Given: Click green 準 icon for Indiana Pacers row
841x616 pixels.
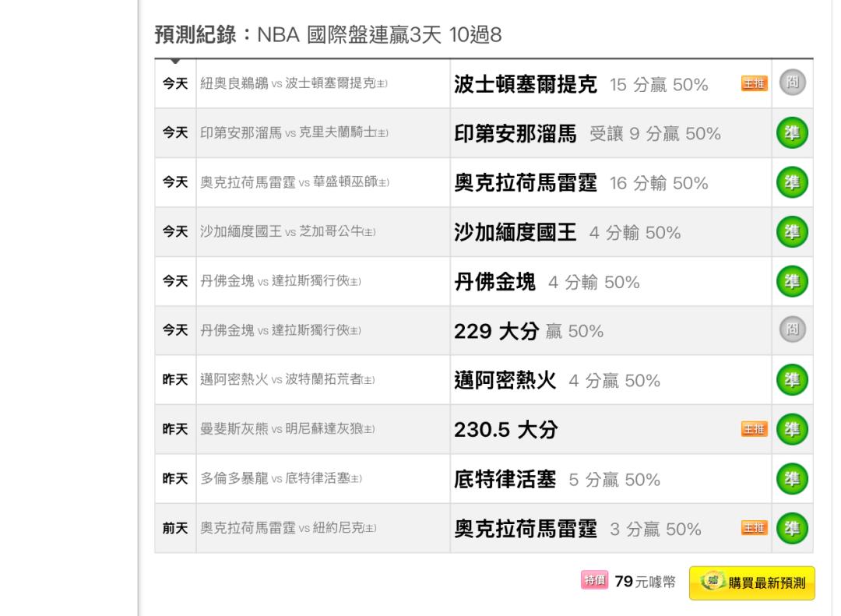Looking at the screenshot, I should [792, 132].
